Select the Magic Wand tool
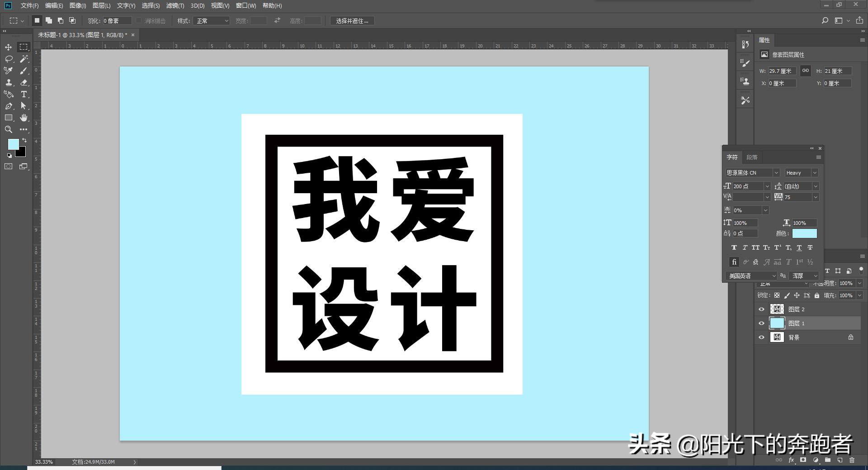This screenshot has height=470, width=868. click(x=24, y=59)
